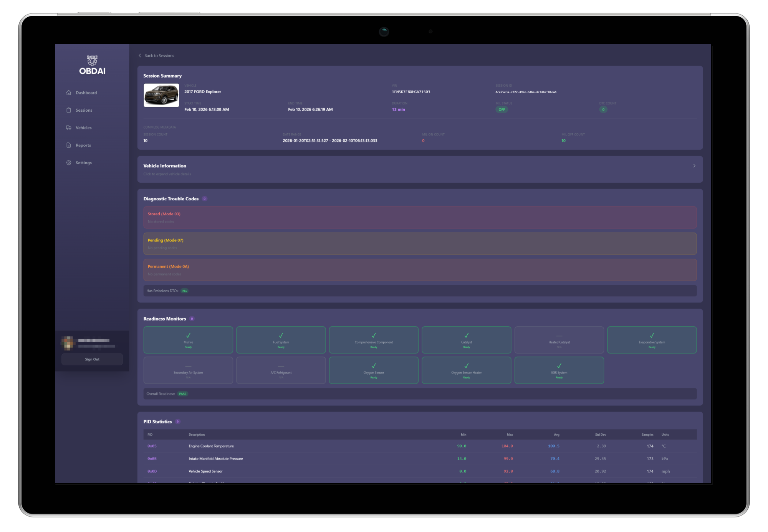Expand the Vehicle Information chevron
The width and height of the screenshot is (768, 532).
694,166
